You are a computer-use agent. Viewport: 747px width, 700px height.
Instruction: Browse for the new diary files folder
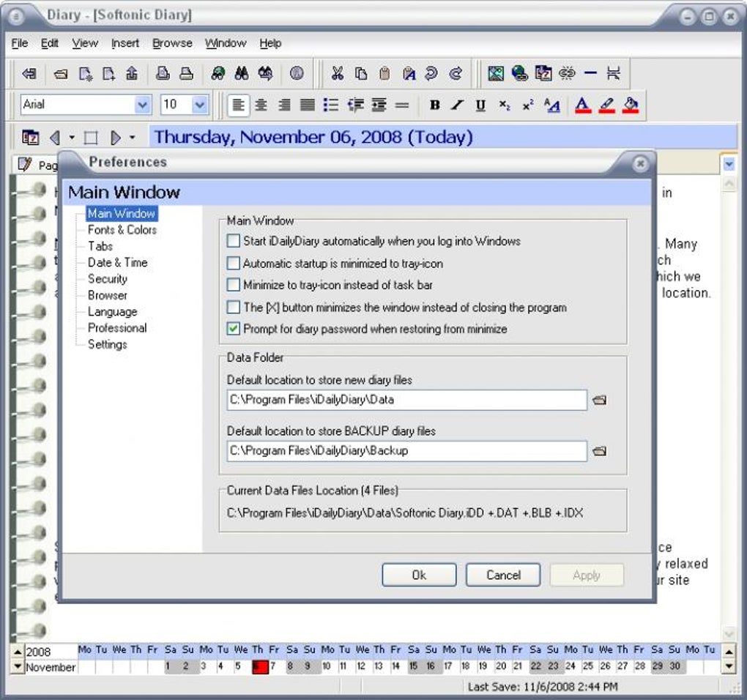pyautogui.click(x=599, y=400)
